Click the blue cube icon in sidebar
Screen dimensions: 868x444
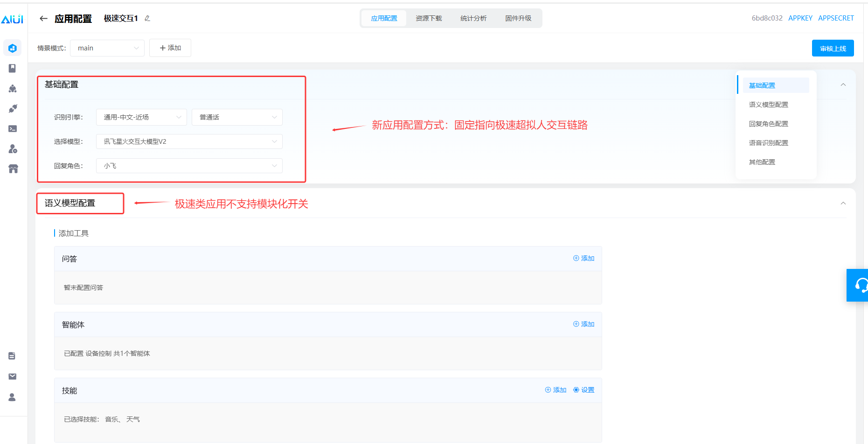click(x=13, y=48)
